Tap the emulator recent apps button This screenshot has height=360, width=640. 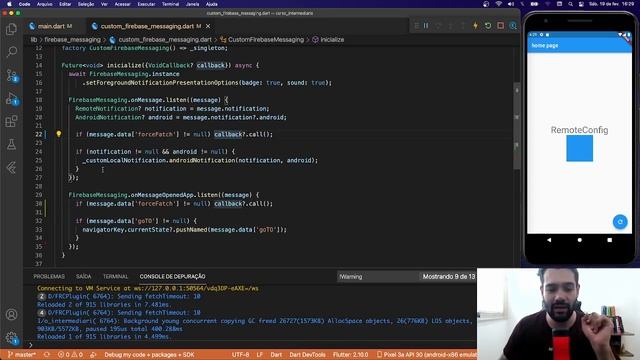(x=610, y=240)
